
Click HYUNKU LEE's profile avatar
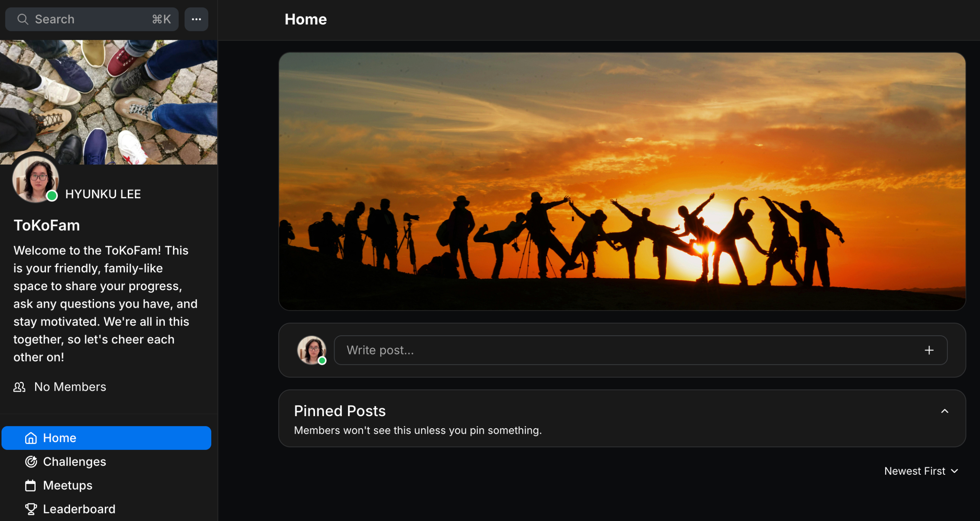(35, 178)
